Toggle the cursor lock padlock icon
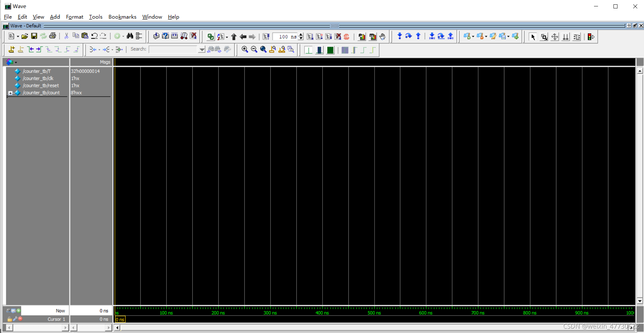Image resolution: width=644 pixels, height=333 pixels. (x=9, y=319)
